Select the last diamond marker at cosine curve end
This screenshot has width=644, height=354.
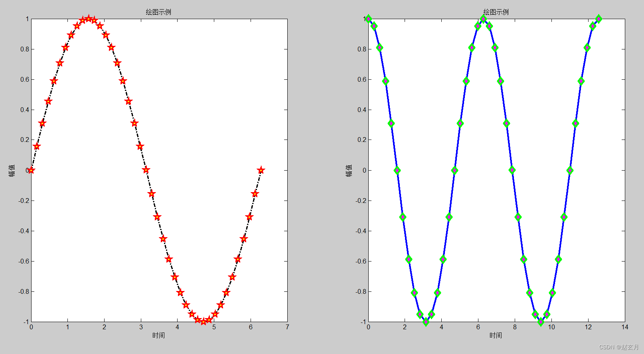click(x=599, y=19)
